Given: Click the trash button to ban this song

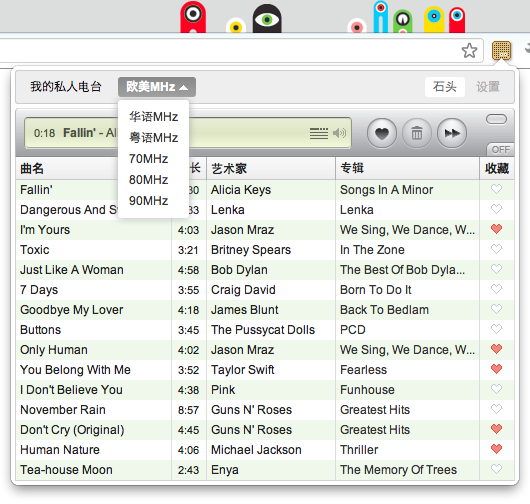Looking at the screenshot, I should (417, 133).
